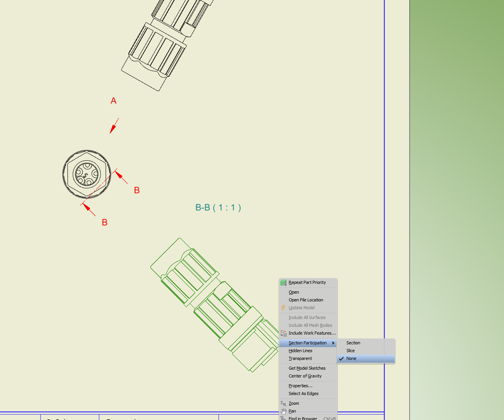The height and width of the screenshot is (420, 504).
Task: Select the Pan hand icon
Action: [283, 411]
